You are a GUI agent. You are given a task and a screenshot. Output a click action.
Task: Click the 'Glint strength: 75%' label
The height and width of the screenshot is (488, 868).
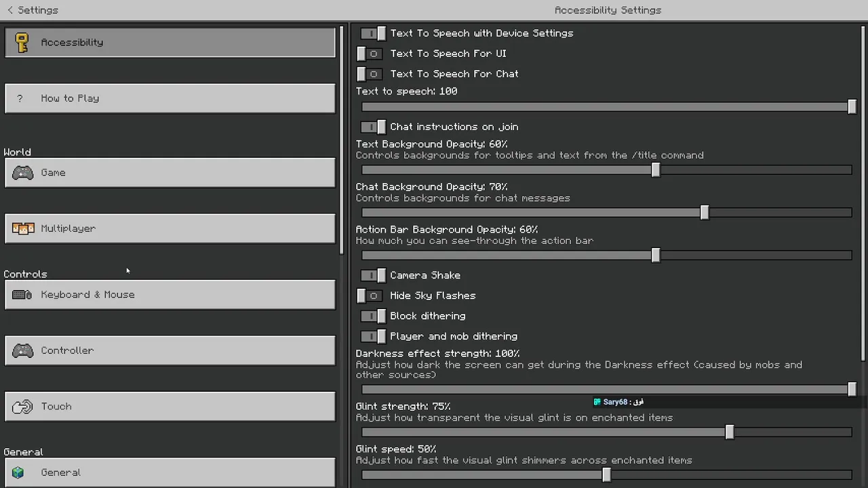click(403, 406)
